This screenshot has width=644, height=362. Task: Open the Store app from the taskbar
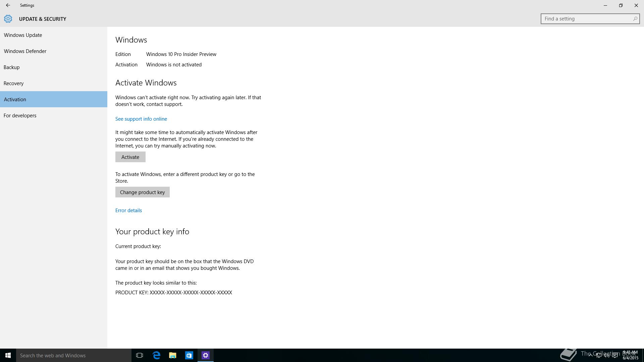(189, 355)
